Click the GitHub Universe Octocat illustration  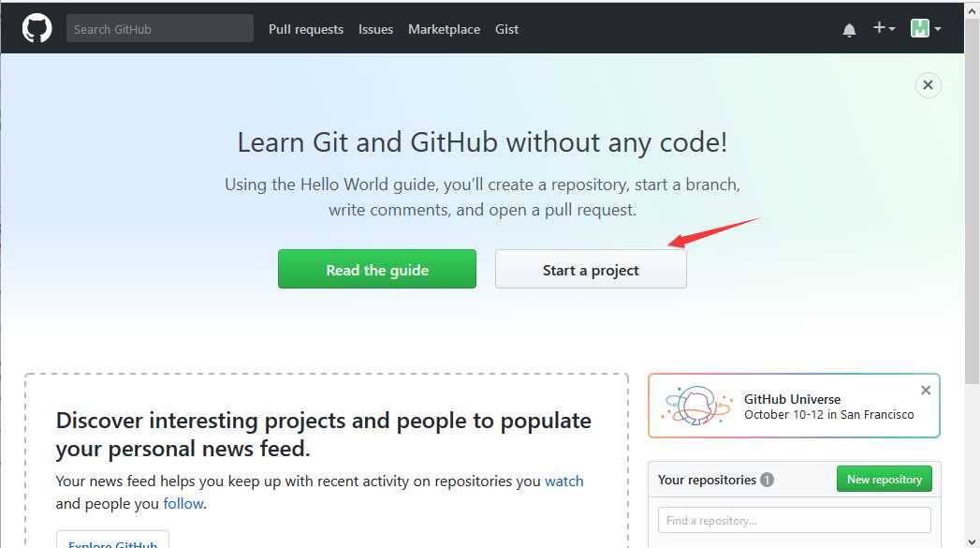point(696,406)
